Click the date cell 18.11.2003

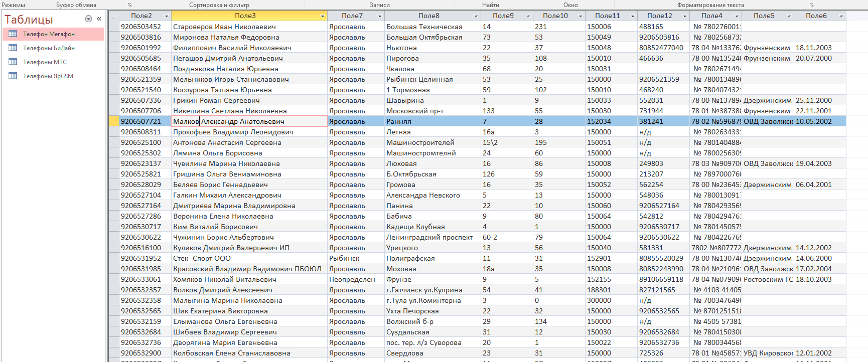point(820,48)
